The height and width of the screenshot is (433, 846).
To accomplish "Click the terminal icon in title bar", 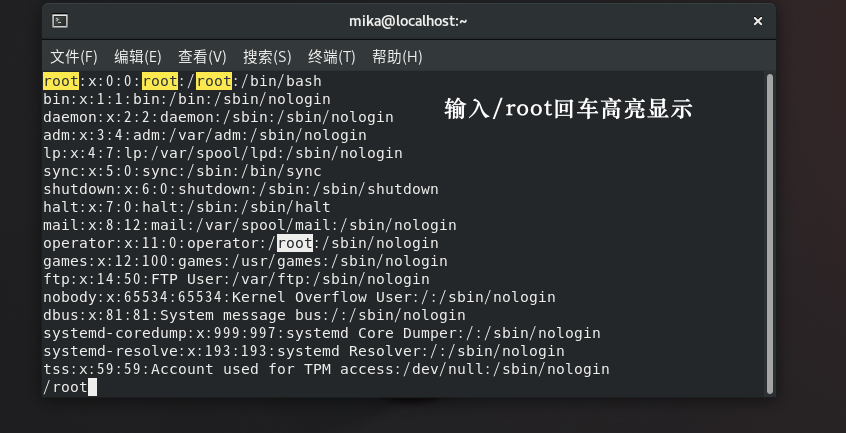I will 60,21.
